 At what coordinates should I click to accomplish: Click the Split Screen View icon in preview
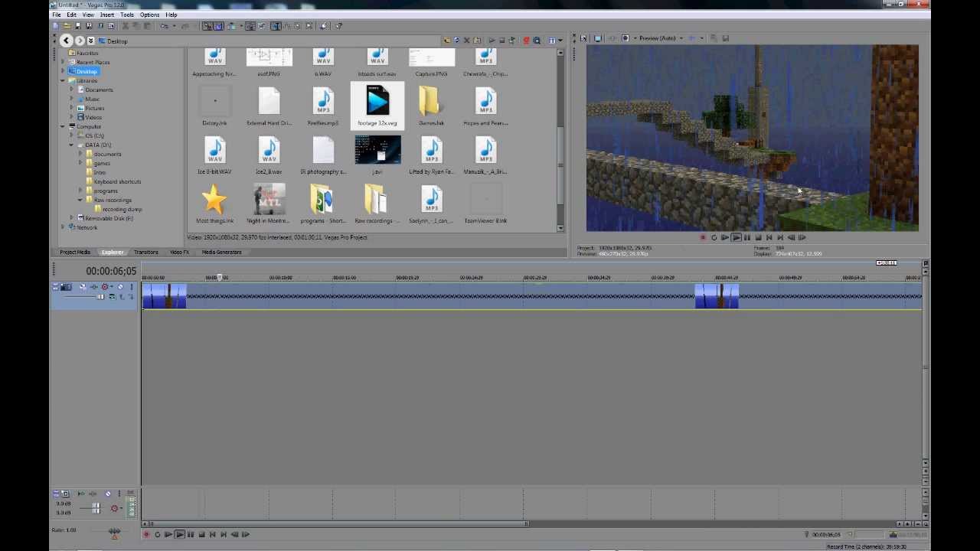click(x=626, y=38)
